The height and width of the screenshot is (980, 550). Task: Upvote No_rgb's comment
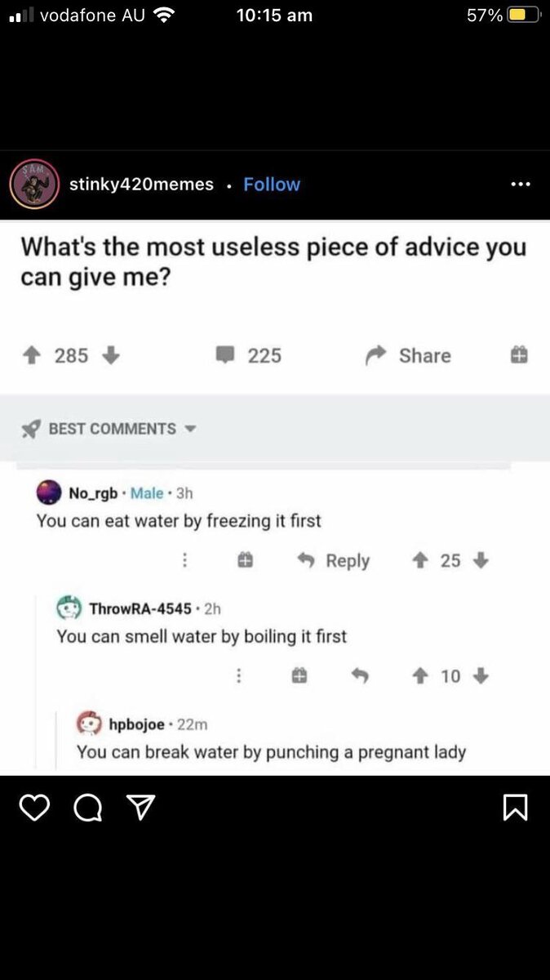pyautogui.click(x=422, y=561)
